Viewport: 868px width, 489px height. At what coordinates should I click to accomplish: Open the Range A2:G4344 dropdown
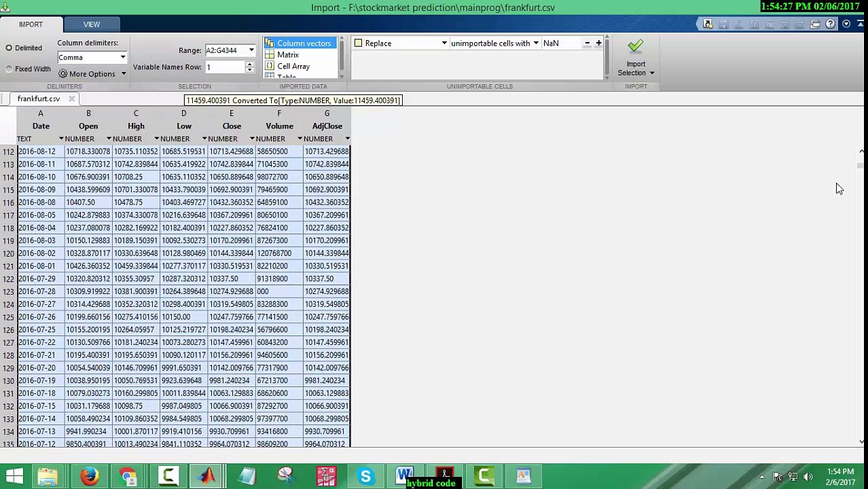click(x=251, y=50)
